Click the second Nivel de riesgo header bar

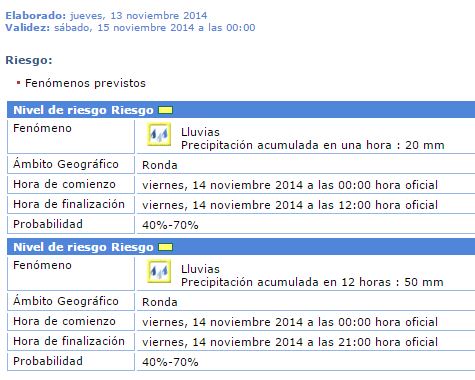pyautogui.click(x=241, y=247)
